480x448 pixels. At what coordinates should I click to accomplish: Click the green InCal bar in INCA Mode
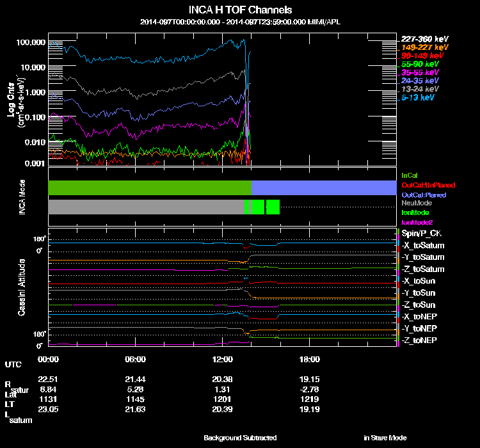tap(150, 188)
